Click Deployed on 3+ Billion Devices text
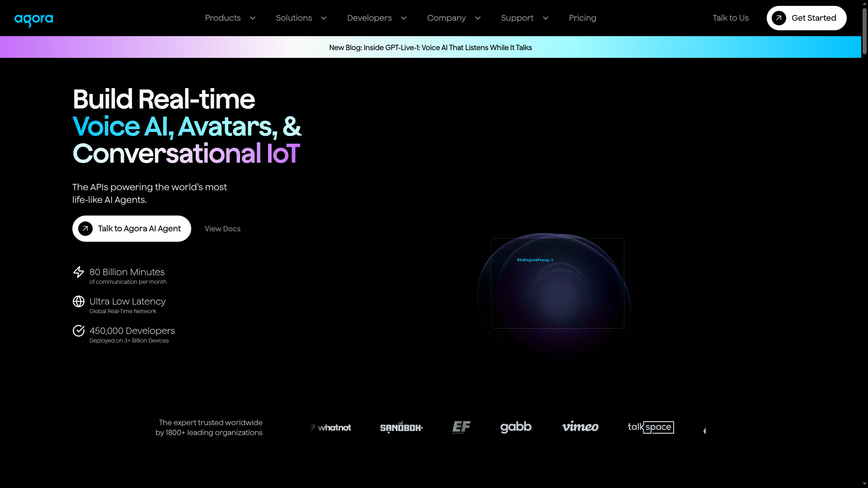The width and height of the screenshot is (868, 488). (129, 341)
